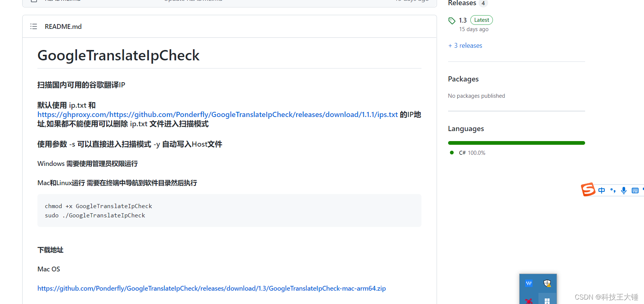Screen dimensions: 644x304
Task: Open the README outline list icon
Action: pyautogui.click(x=34, y=27)
